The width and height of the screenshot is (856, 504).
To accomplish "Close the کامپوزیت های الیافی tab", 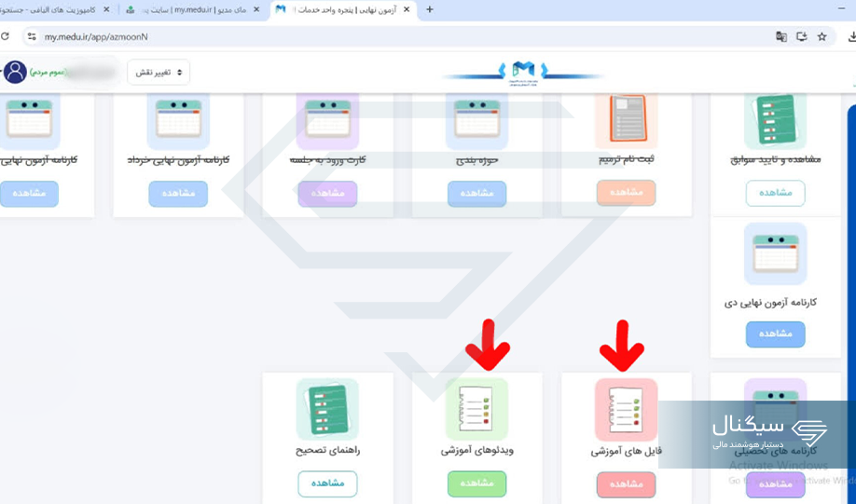I will pos(106,10).
